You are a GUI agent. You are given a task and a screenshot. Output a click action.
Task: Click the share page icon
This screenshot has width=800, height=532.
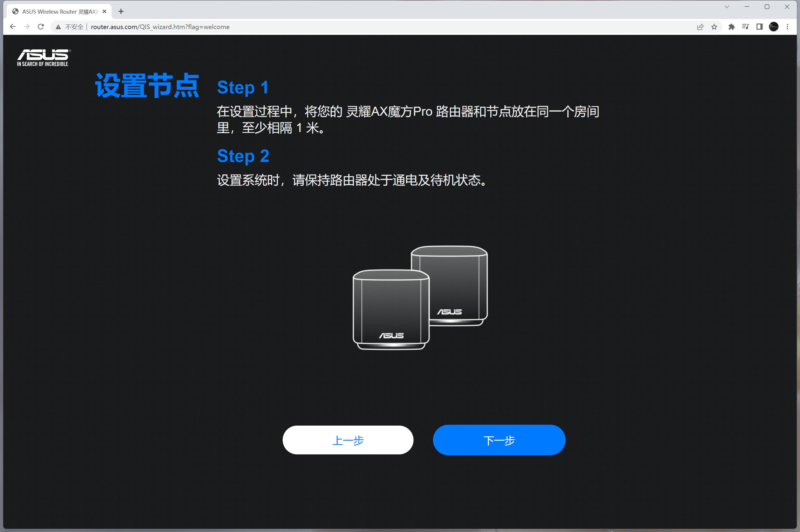700,26
